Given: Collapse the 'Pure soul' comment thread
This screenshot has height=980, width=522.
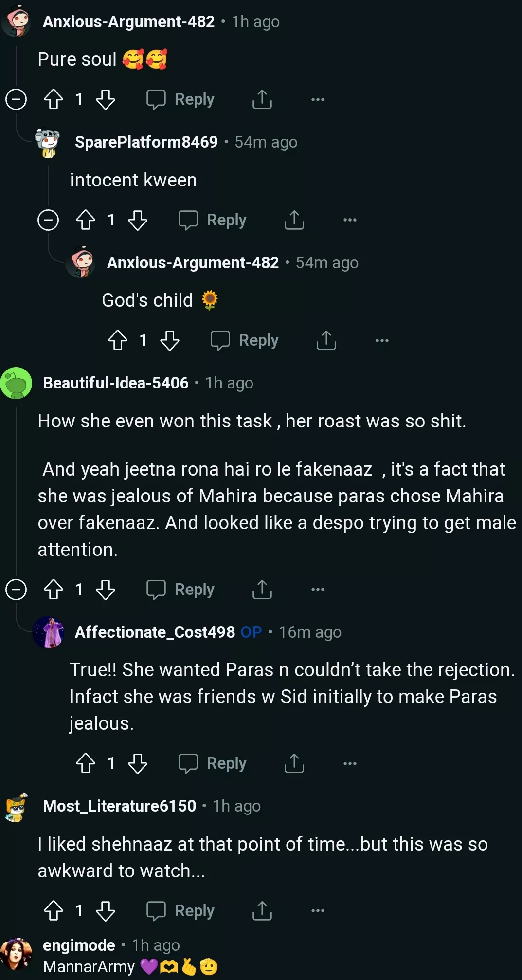Looking at the screenshot, I should tap(16, 99).
